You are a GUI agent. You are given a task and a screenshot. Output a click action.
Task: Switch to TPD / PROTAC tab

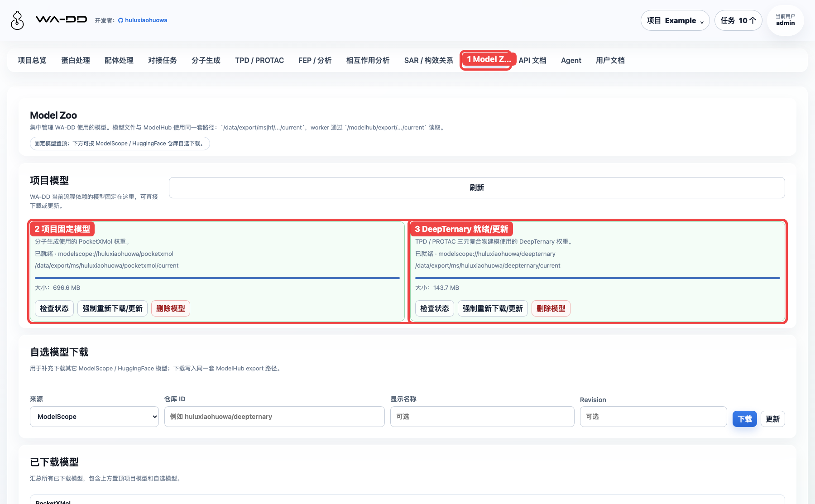[259, 60]
